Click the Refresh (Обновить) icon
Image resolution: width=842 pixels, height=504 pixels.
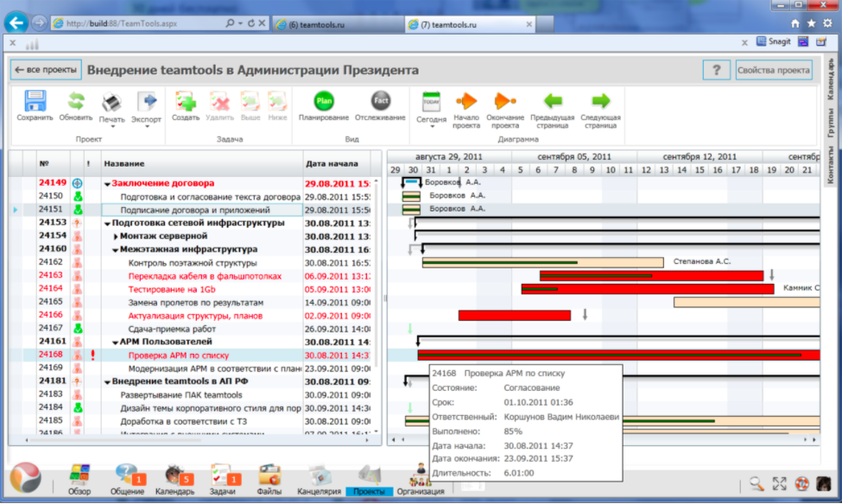pyautogui.click(x=76, y=103)
